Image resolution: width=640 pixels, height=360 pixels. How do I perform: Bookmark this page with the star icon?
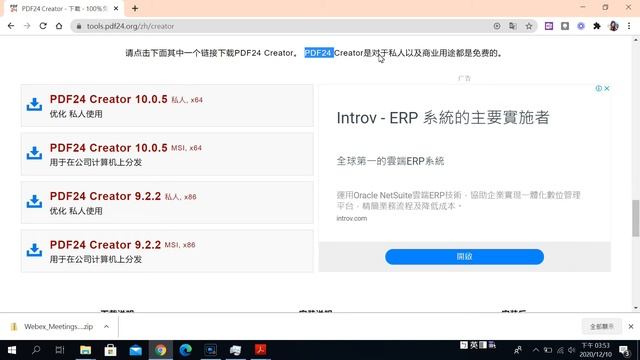[x=529, y=26]
